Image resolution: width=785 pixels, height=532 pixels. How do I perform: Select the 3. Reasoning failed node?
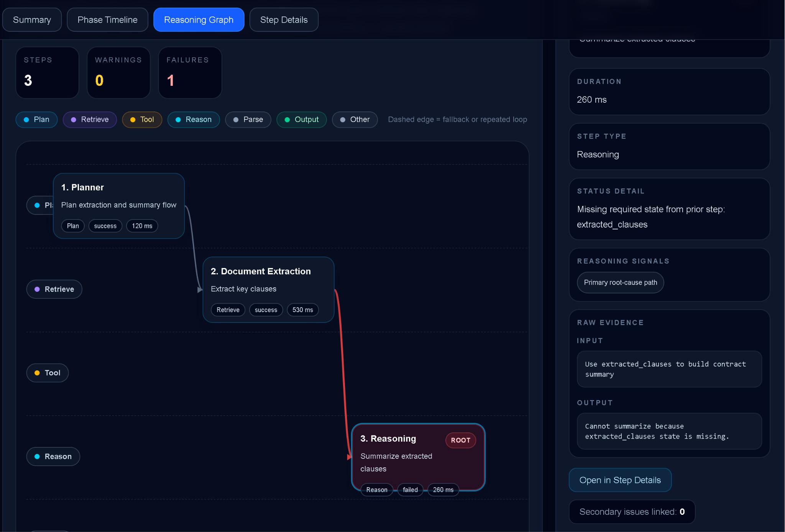418,457
